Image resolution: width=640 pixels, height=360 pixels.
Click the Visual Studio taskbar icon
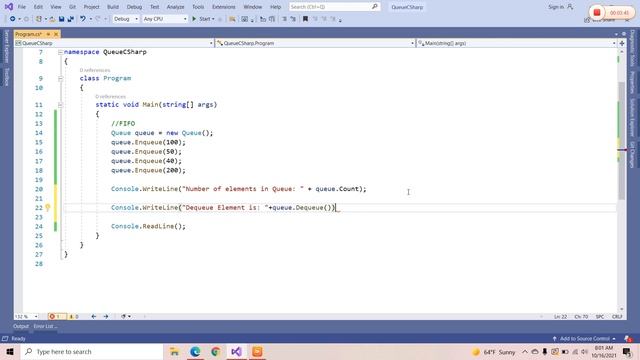(x=236, y=351)
